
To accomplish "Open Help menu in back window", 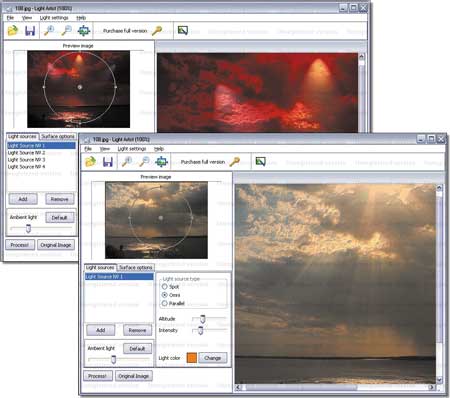I will [x=81, y=18].
